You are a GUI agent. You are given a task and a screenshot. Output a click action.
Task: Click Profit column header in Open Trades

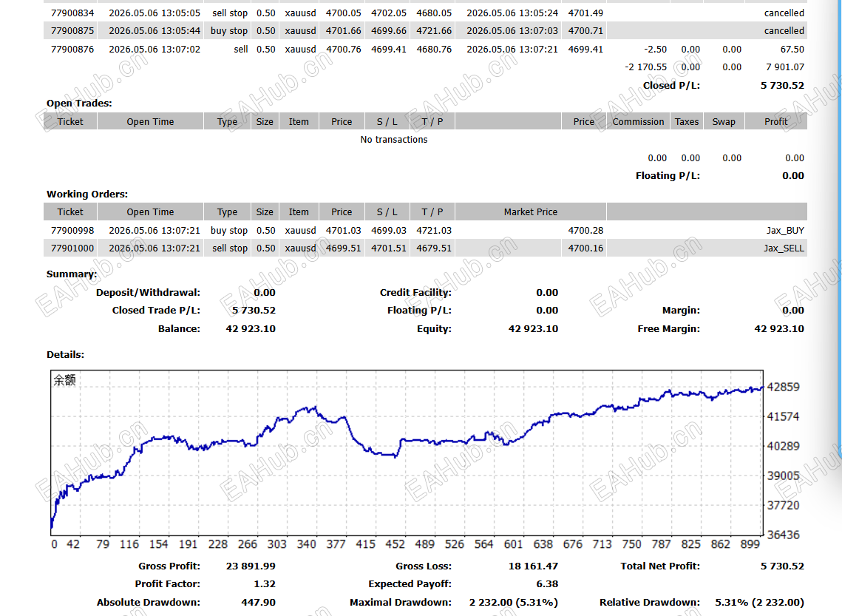click(776, 122)
